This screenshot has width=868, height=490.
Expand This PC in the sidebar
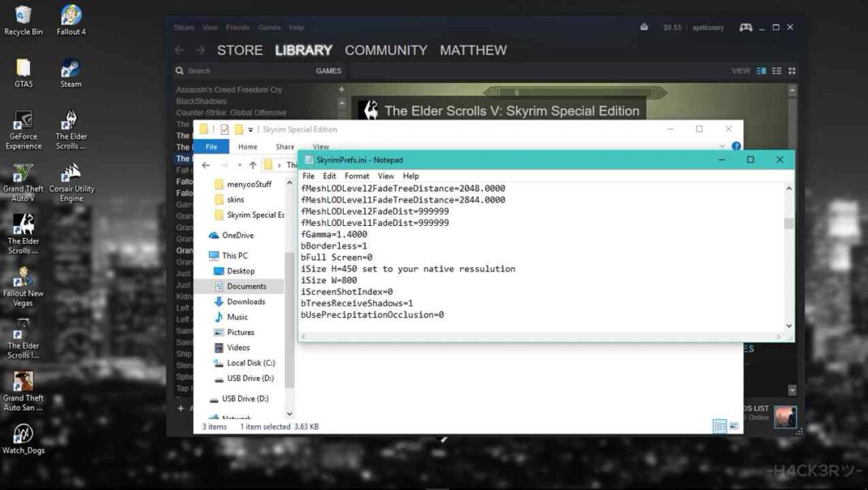[x=206, y=255]
